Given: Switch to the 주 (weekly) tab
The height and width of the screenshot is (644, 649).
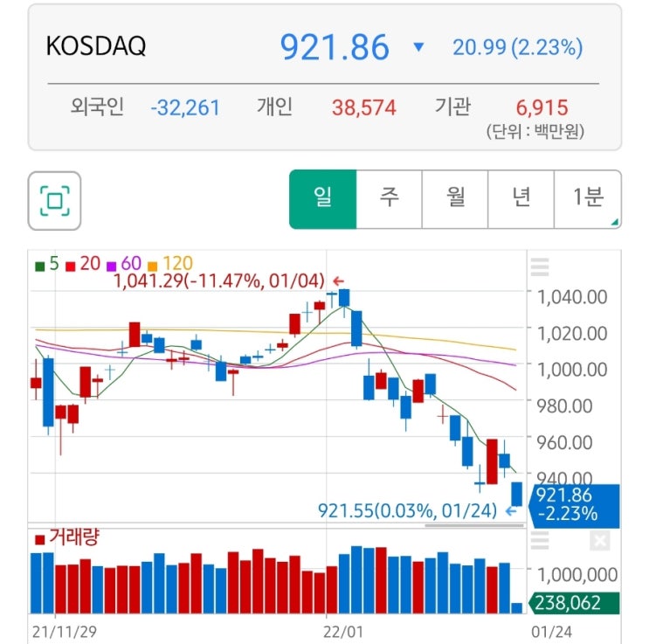Looking at the screenshot, I should 389,199.
